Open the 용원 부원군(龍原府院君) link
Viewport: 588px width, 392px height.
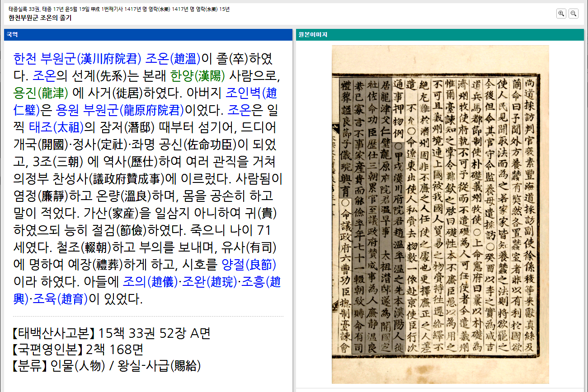(120, 110)
